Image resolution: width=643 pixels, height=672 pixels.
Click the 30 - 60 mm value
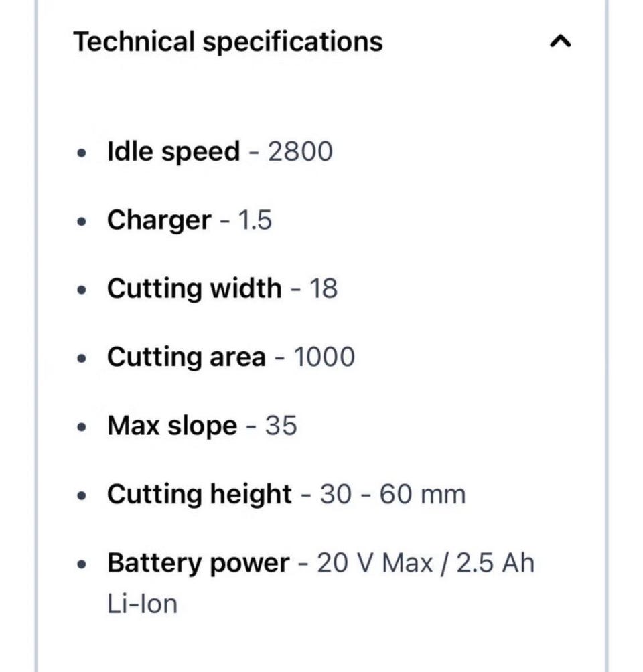(x=392, y=495)
